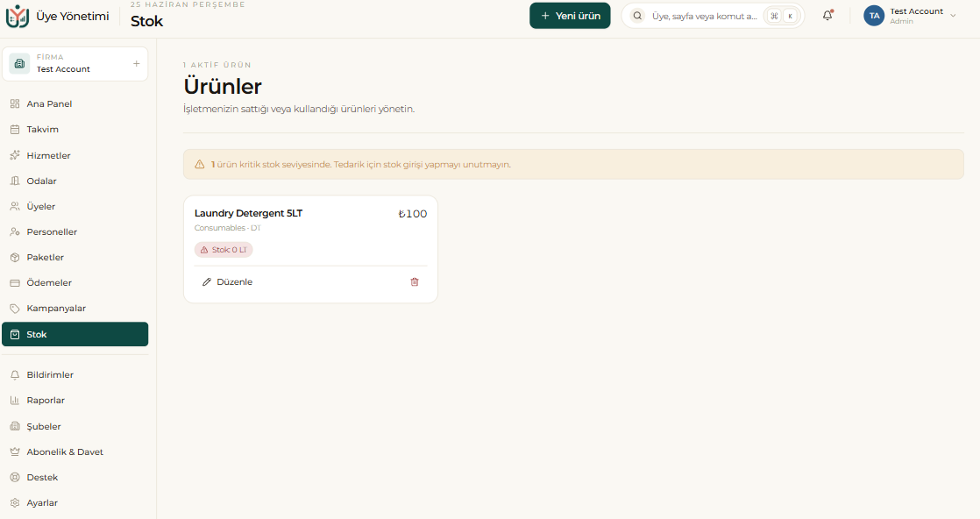Image resolution: width=980 pixels, height=519 pixels.
Task: Click the Raporlar chart icon
Action: point(15,400)
